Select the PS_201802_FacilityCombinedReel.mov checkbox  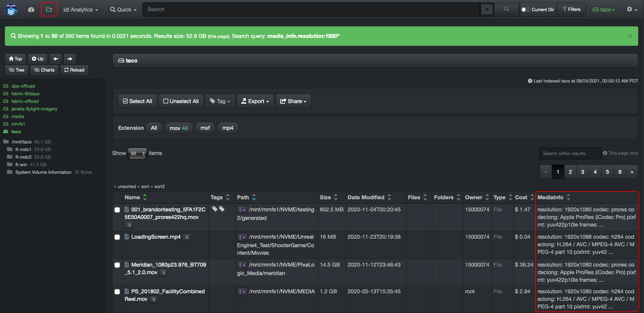point(117,292)
